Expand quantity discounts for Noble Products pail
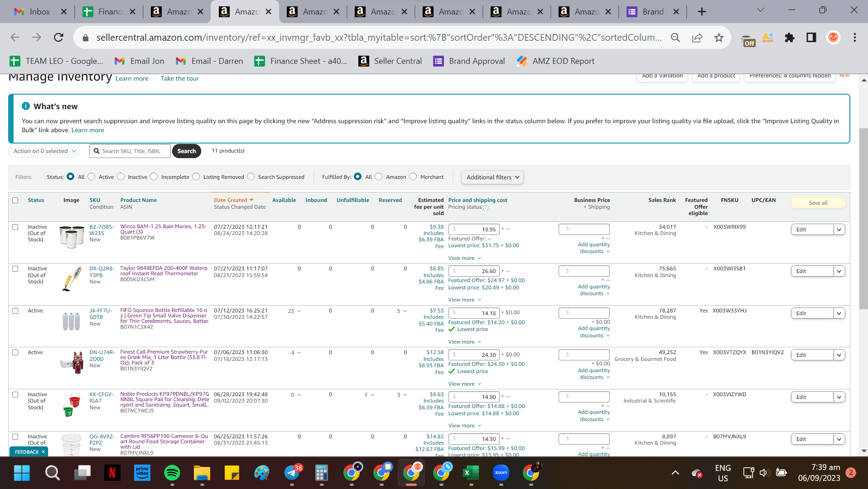 click(x=594, y=416)
